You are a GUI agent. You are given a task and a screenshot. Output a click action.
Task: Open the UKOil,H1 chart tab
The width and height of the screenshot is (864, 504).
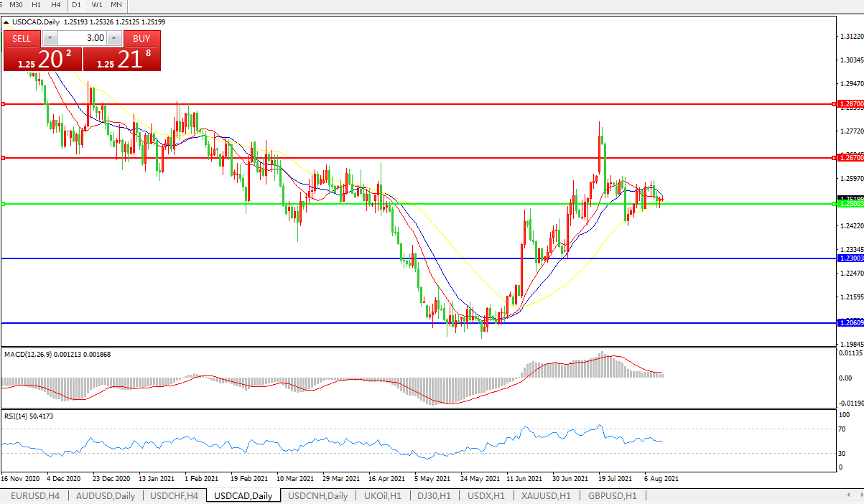click(382, 496)
